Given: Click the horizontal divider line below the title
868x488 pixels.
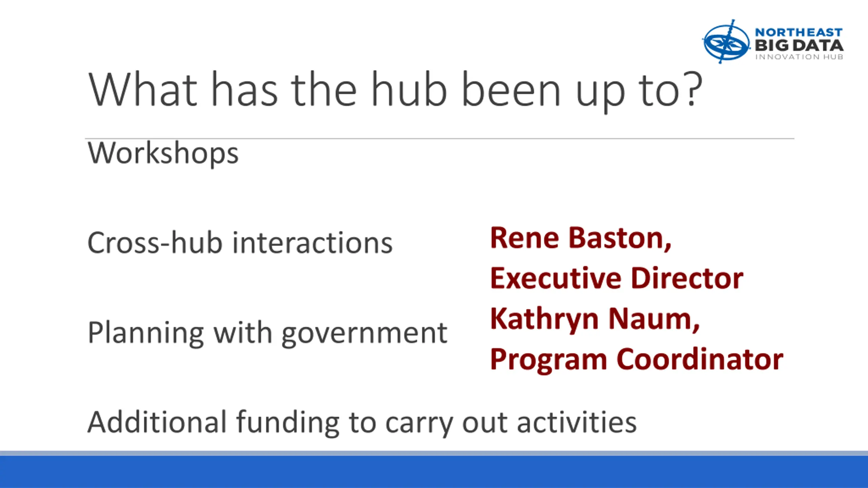Looking at the screenshot, I should pyautogui.click(x=439, y=139).
